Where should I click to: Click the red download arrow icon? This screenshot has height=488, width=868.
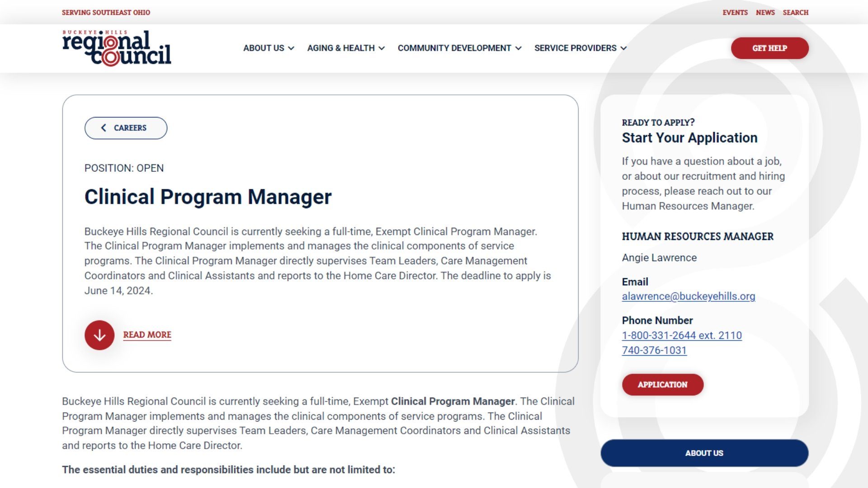point(99,335)
